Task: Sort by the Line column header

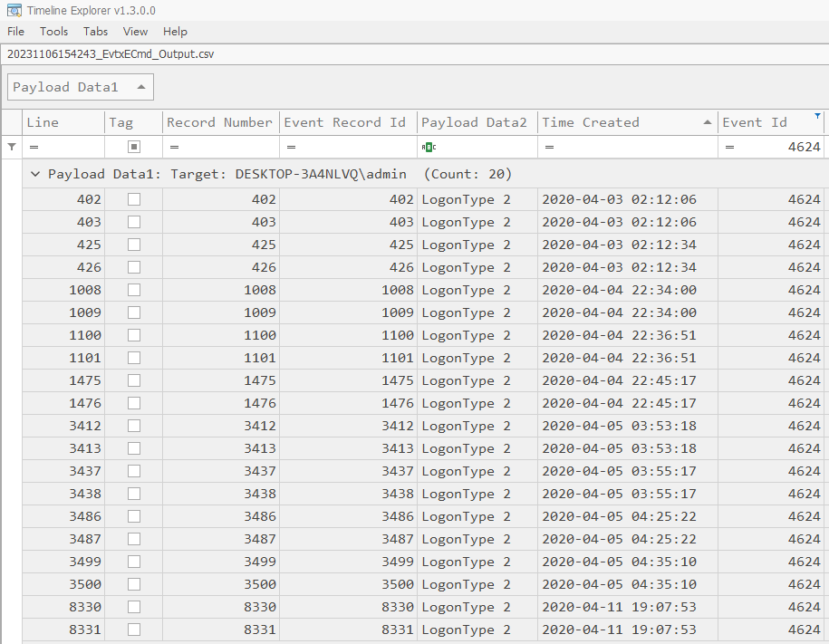Action: 63,122
